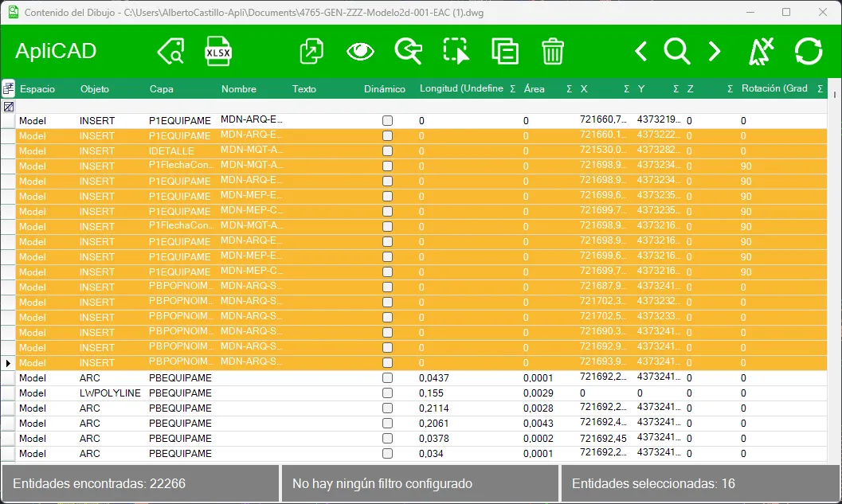Click the sigma icon after Rotación column
The width and height of the screenshot is (842, 504).
(820, 89)
